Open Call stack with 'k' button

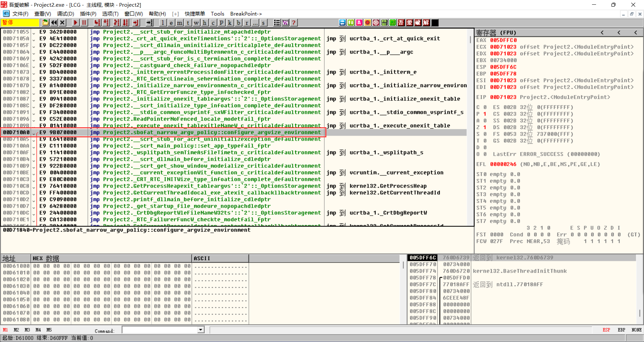(230, 22)
